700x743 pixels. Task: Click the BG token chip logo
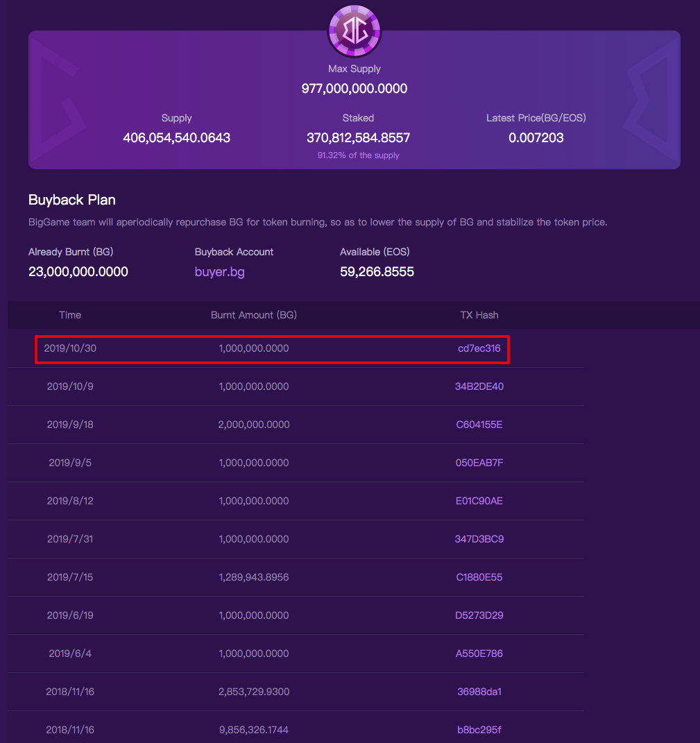[355, 31]
